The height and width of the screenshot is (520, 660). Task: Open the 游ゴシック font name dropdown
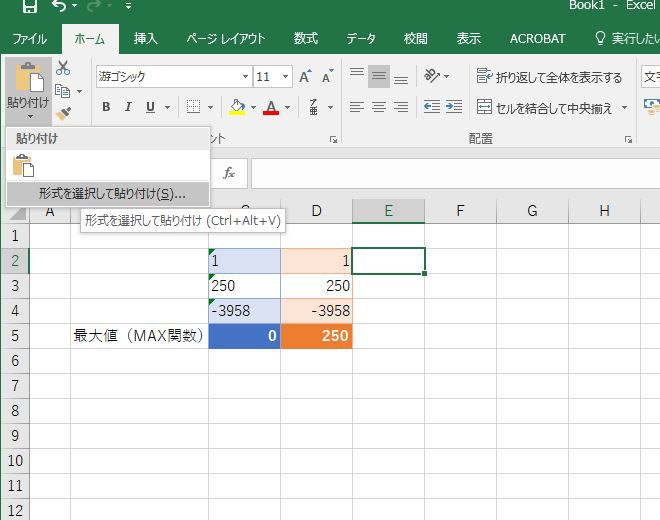click(245, 77)
